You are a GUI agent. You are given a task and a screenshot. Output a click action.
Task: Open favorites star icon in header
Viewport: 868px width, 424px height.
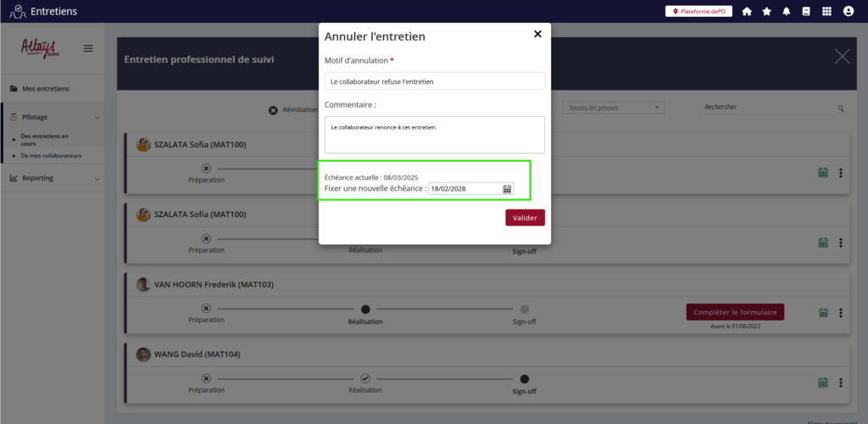(x=767, y=12)
